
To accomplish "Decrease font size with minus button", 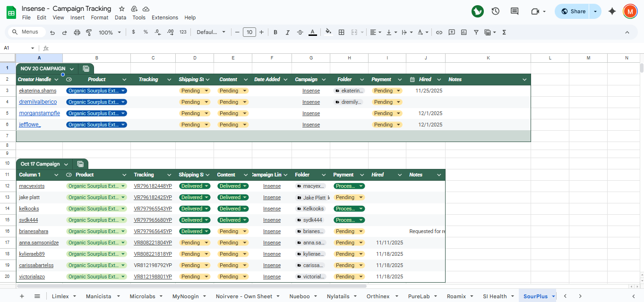I will [237, 32].
